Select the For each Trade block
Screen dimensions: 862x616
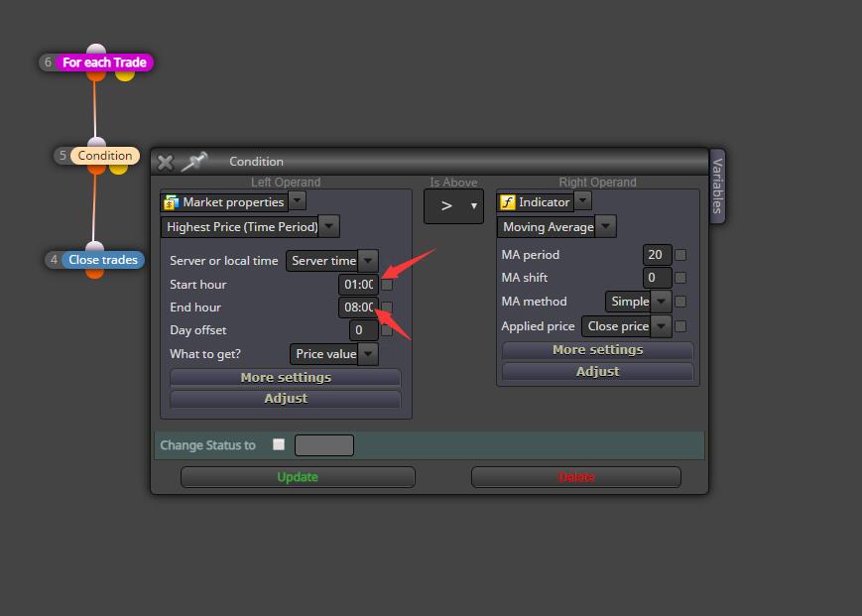pyautogui.click(x=104, y=62)
